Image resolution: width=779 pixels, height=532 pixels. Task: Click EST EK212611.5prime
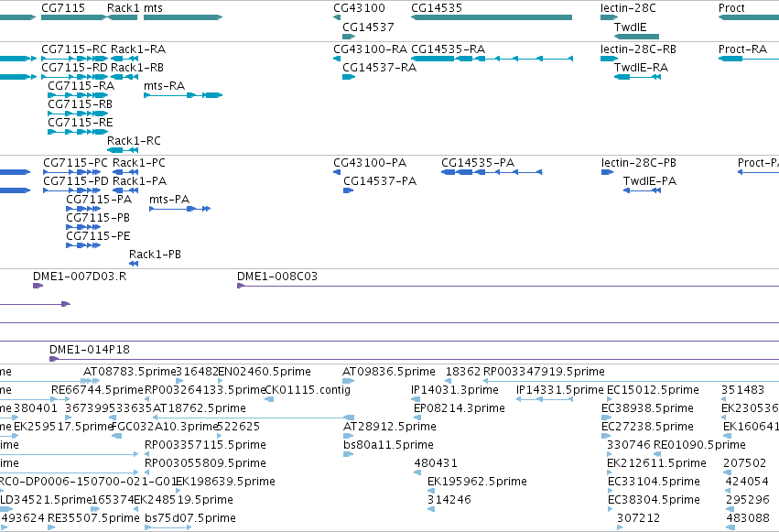click(x=656, y=464)
